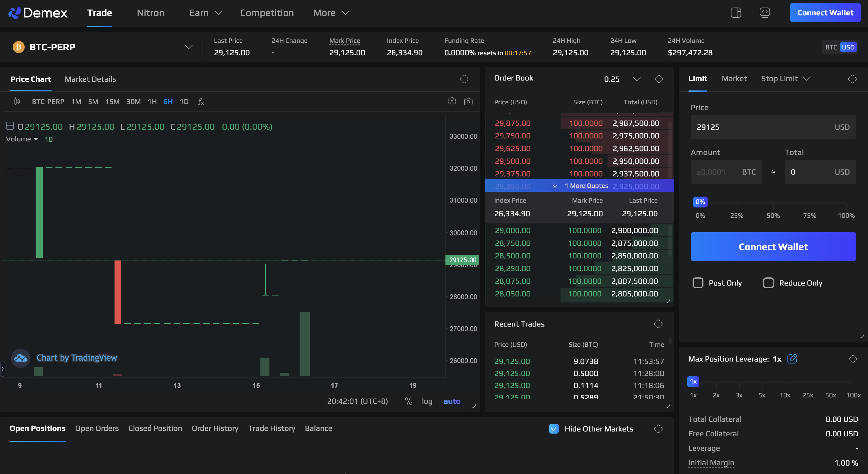Screen dimensions: 868x474
Task: Click Connect Wallet in the header
Action: (825, 13)
